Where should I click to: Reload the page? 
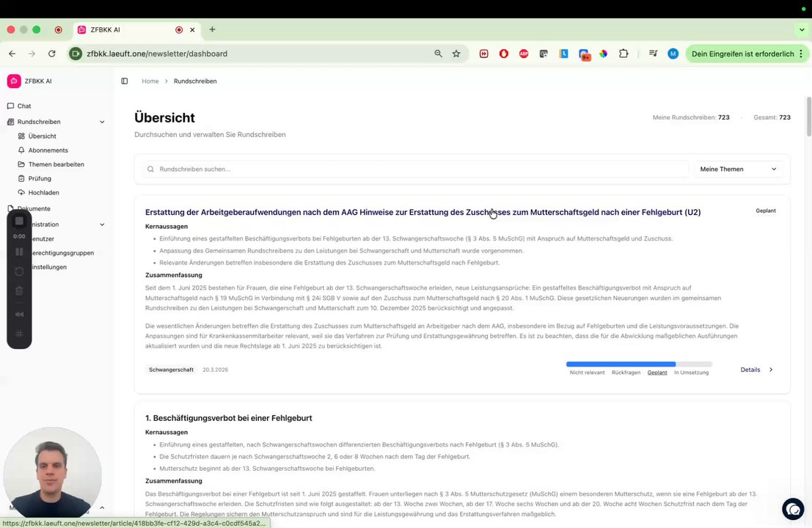pyautogui.click(x=52, y=54)
